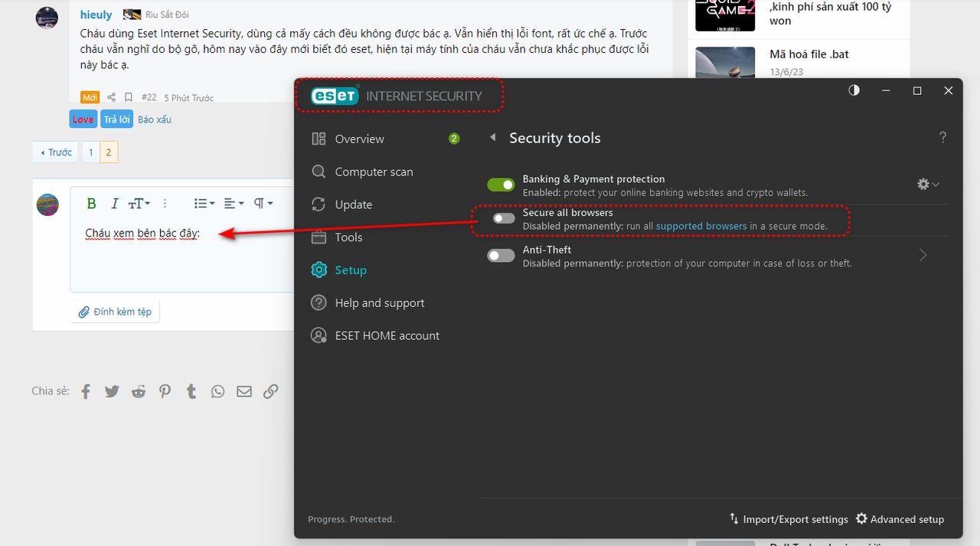
Task: Click into the reply text area
Action: click(184, 257)
